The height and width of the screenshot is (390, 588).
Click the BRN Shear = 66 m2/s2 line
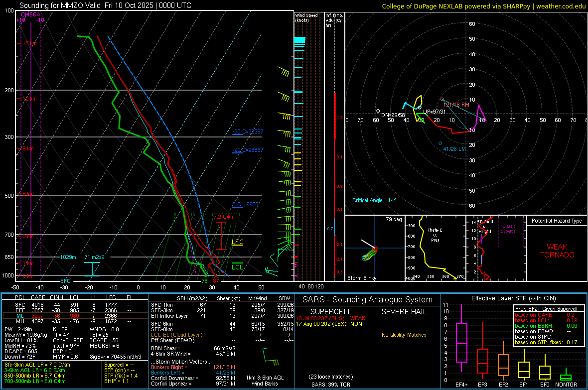click(x=193, y=348)
